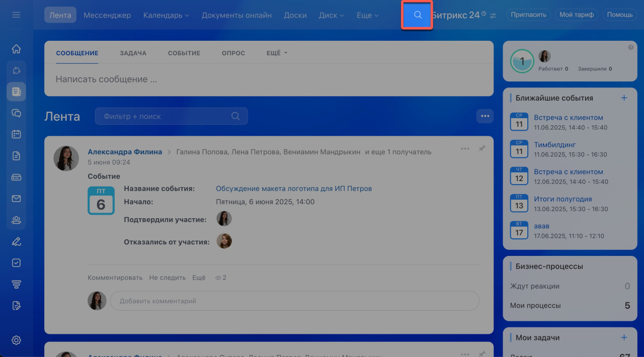Open the collaboration nodes icon in sidebar
This screenshot has width=644, height=357.
click(16, 70)
